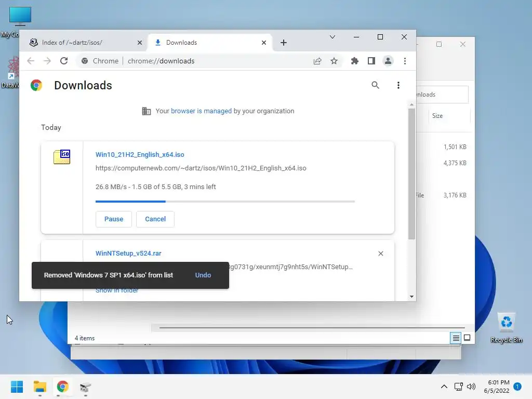The image size is (532, 399).
Task: Close the File Explorer window behind Chrome
Action: pyautogui.click(x=463, y=44)
